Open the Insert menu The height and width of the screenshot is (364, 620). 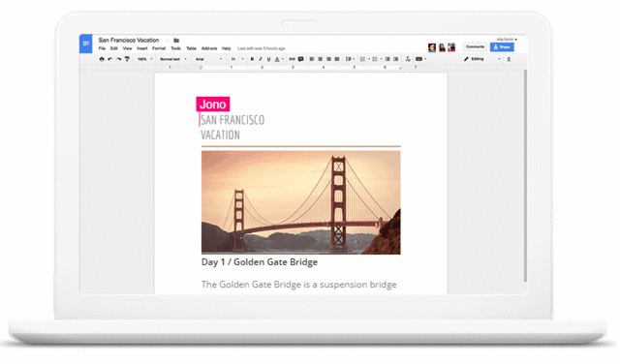(x=142, y=48)
